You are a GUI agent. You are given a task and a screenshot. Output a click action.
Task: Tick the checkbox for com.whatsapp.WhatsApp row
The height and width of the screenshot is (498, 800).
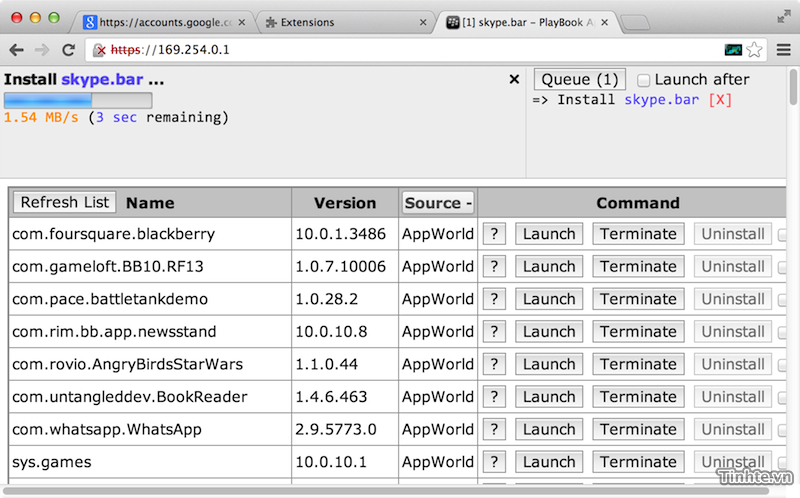tap(782, 431)
